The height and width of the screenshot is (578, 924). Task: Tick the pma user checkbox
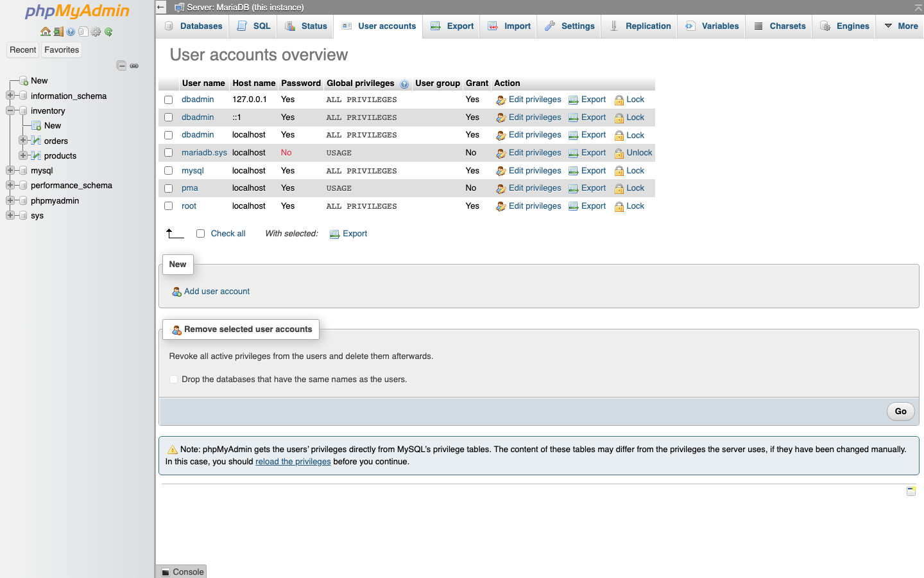pyautogui.click(x=169, y=189)
